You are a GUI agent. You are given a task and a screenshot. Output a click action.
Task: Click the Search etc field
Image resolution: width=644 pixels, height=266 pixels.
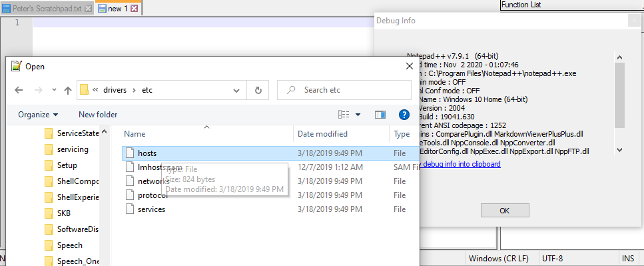344,90
